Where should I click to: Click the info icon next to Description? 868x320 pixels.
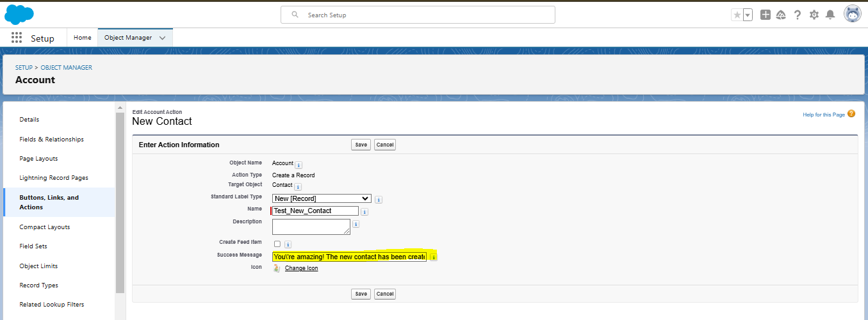pos(356,224)
